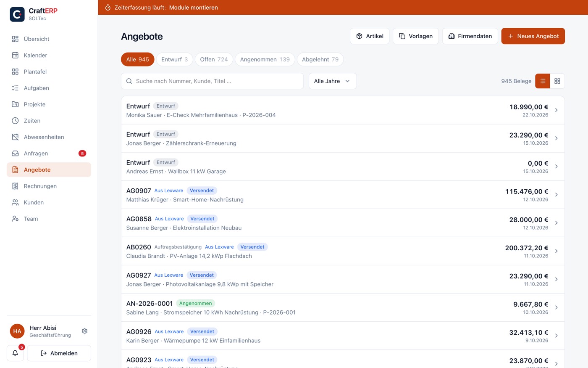Viewport: 588px width, 368px height.
Task: Open Anfragen inbox
Action: [x=49, y=154]
